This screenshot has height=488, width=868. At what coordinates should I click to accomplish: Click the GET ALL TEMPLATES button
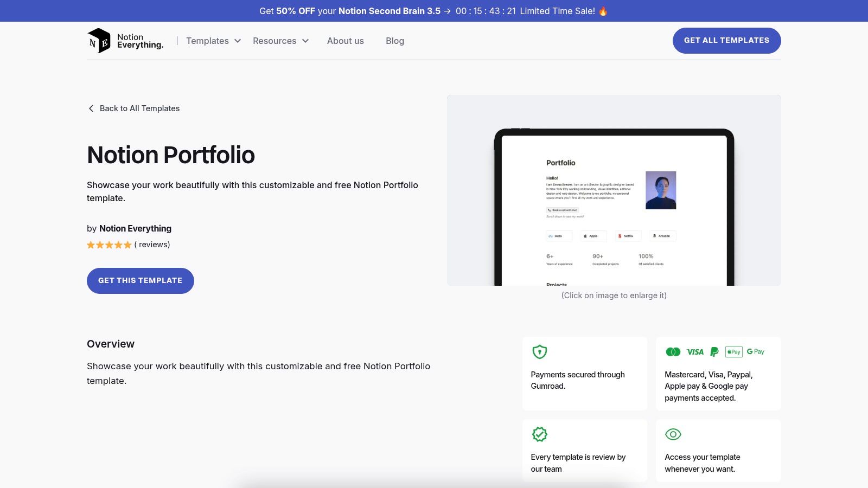(x=727, y=41)
